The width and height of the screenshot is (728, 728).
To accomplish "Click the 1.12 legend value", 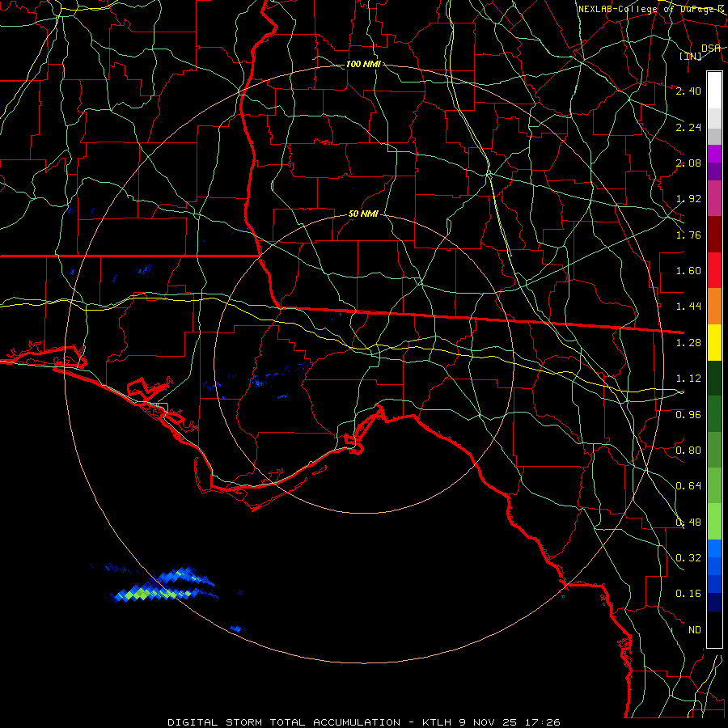I will (x=688, y=379).
